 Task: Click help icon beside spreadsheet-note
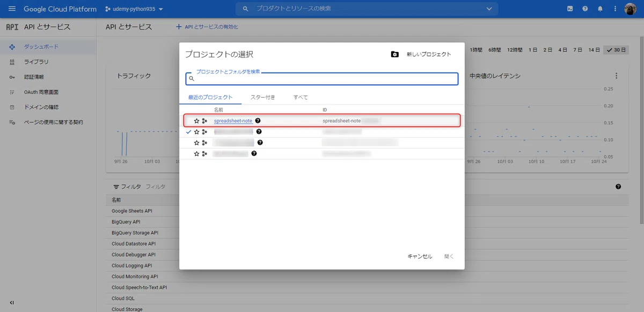coord(258,121)
